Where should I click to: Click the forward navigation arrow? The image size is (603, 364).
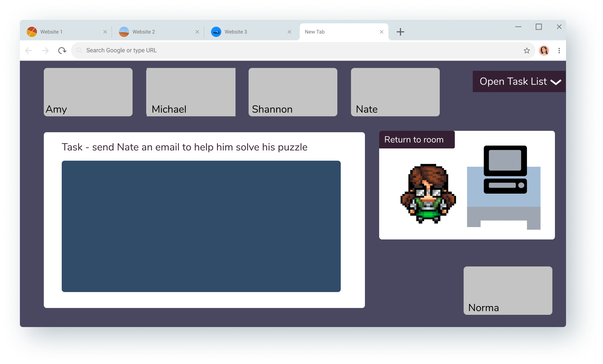pos(45,51)
